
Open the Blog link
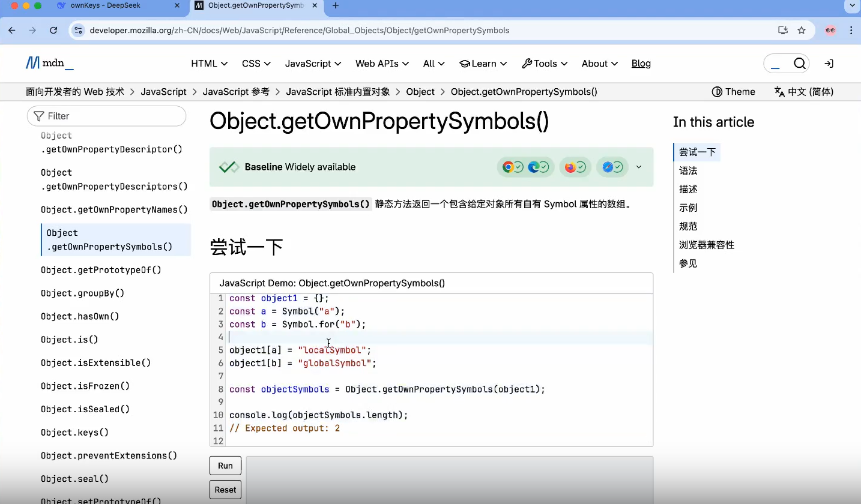coord(641,64)
